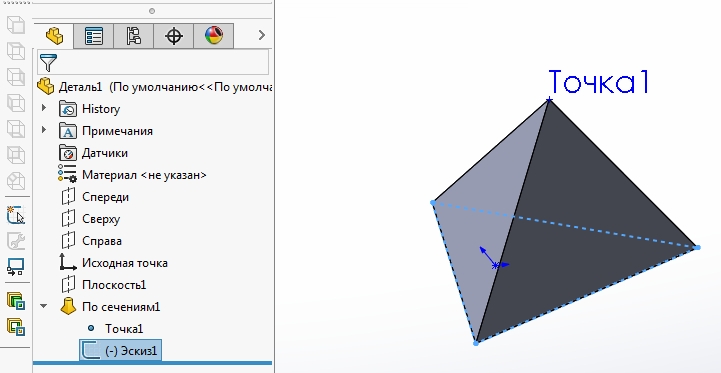
Task: Expand the Примечания folder
Action: pyautogui.click(x=44, y=130)
